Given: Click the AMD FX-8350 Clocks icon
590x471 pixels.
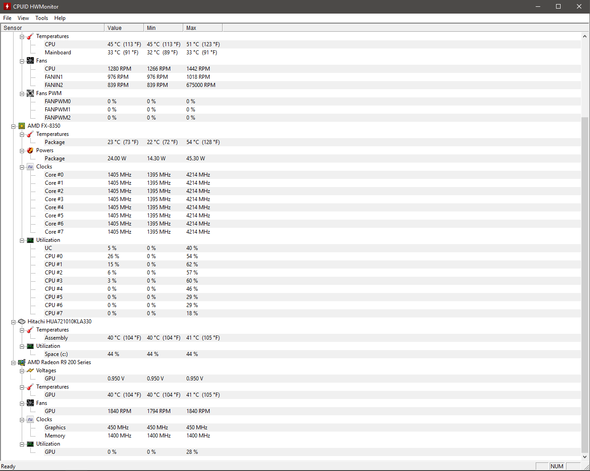Looking at the screenshot, I should coord(30,167).
